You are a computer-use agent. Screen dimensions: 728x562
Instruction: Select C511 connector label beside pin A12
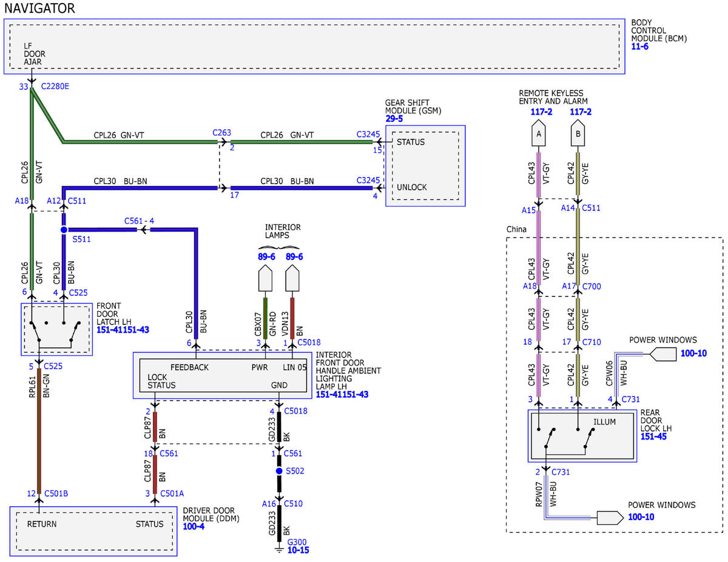pos(77,200)
